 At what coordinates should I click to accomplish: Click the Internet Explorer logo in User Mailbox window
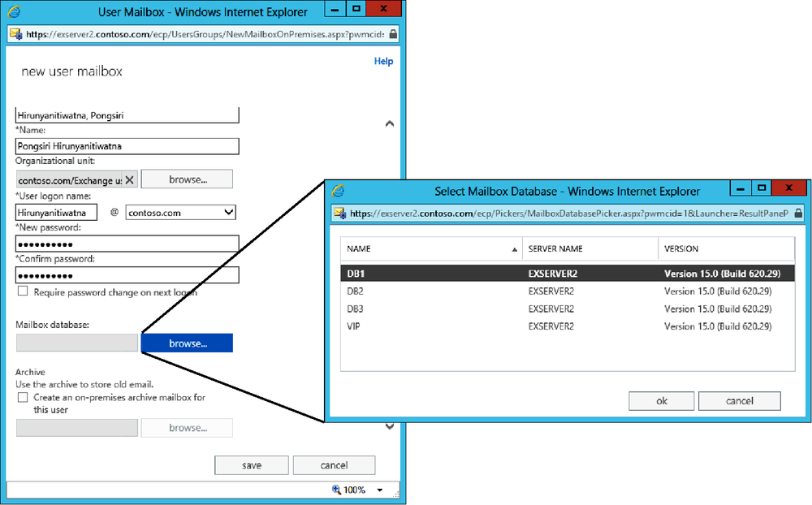(14, 11)
